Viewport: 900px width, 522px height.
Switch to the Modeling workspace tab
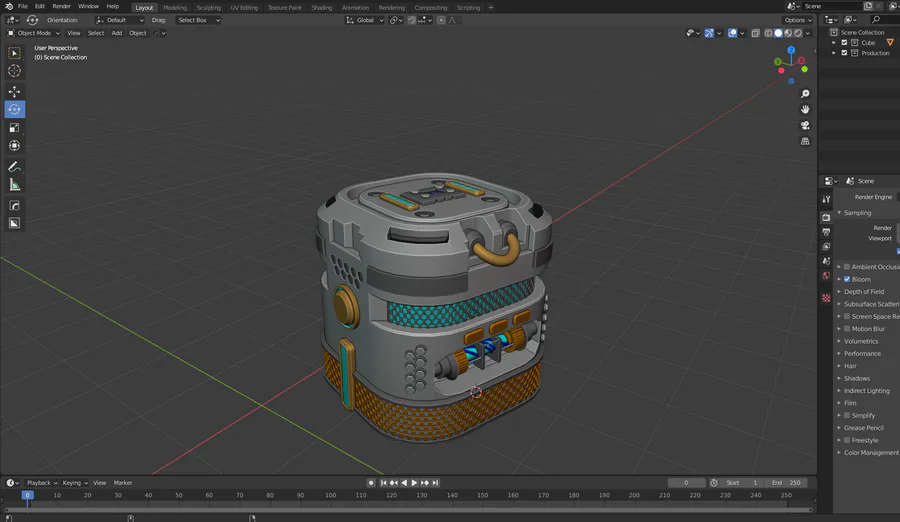pyautogui.click(x=174, y=7)
